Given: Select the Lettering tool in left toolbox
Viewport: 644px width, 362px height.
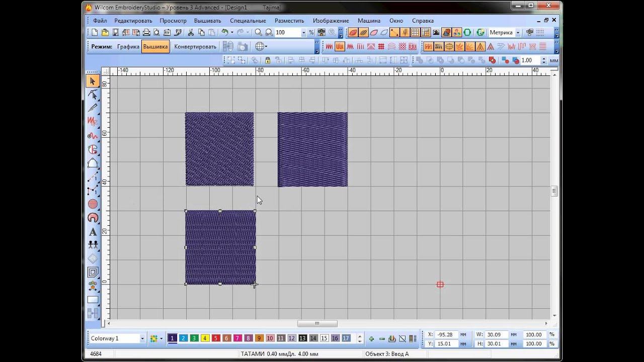Looking at the screenshot, I should (93, 232).
